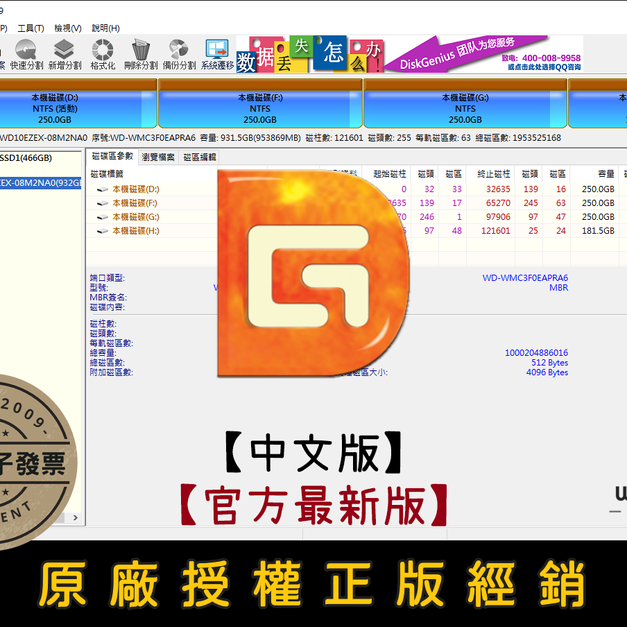The width and height of the screenshot is (627, 627).
Task: Select SSD1(466GB) in the disk tree
Action: coord(26,158)
